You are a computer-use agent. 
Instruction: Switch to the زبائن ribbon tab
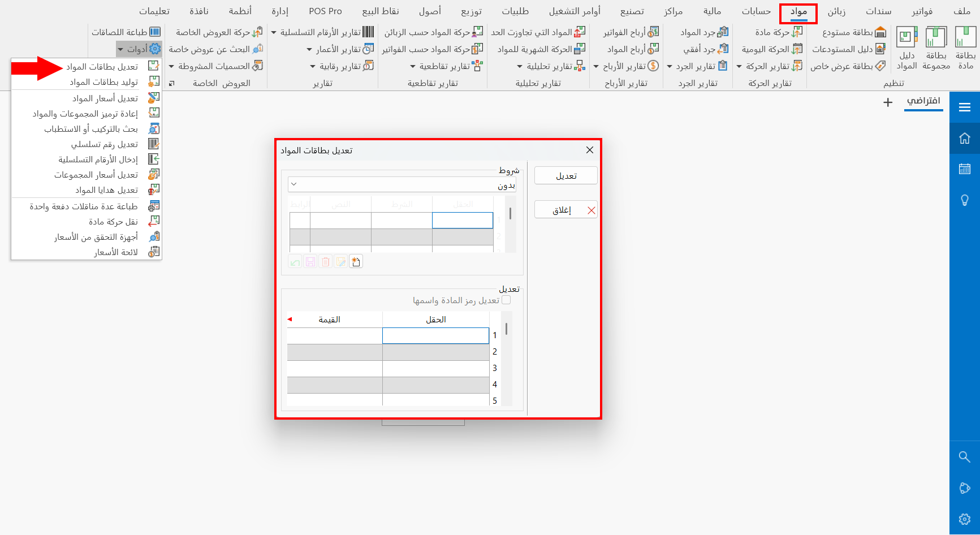pyautogui.click(x=836, y=11)
